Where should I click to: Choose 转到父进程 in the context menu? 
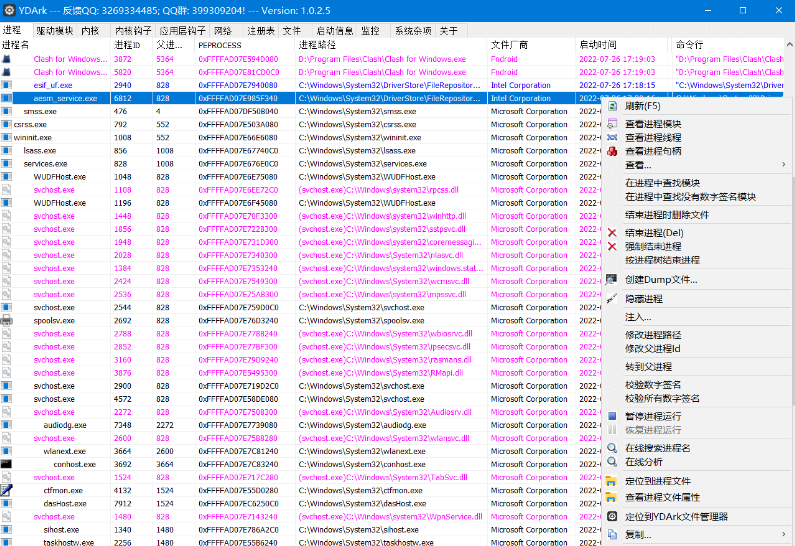point(650,366)
